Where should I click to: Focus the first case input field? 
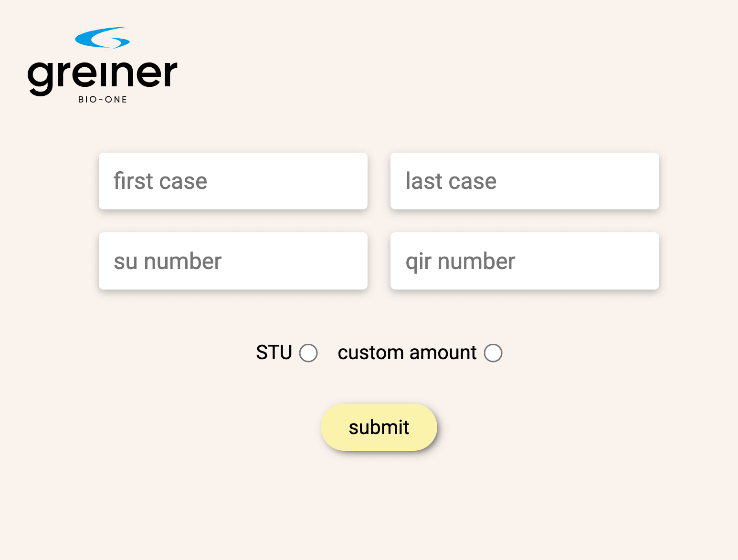[x=233, y=181]
